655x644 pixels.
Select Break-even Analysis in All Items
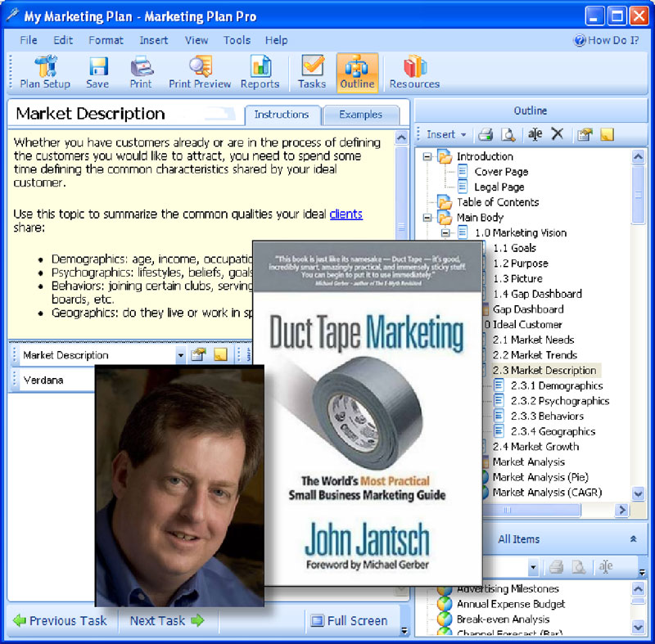[503, 619]
